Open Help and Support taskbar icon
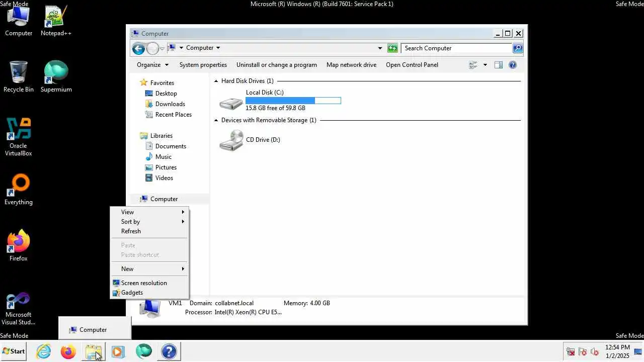Image resolution: width=644 pixels, height=362 pixels. point(169,351)
